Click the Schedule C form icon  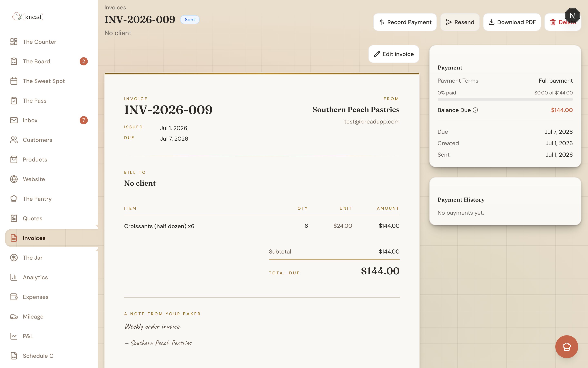click(x=14, y=356)
